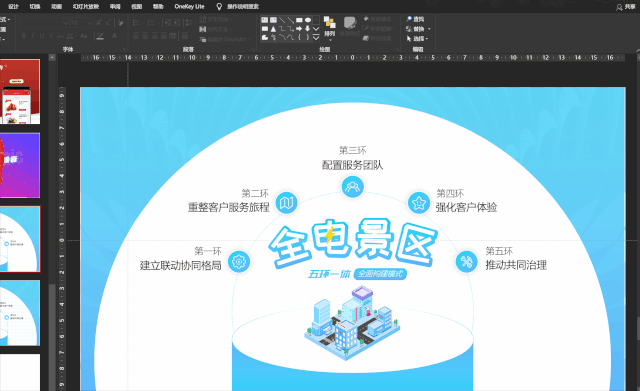Select the vertical text box shape
The width and height of the screenshot is (640, 391).
tap(273, 20)
